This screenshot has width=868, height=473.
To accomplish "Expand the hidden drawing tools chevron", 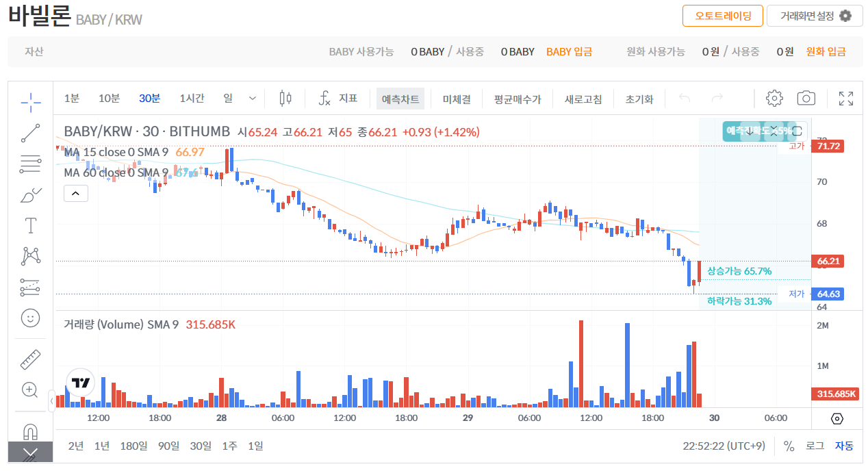I will (x=30, y=452).
